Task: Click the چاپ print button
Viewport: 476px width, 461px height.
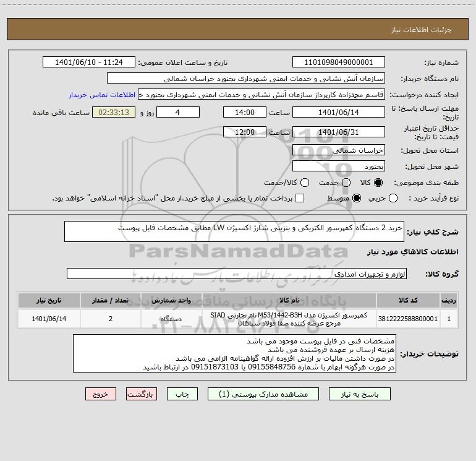Action: point(182,394)
